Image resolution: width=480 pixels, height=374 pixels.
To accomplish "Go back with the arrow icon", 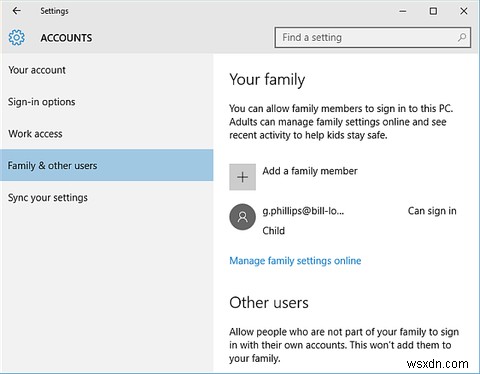I will (16, 11).
